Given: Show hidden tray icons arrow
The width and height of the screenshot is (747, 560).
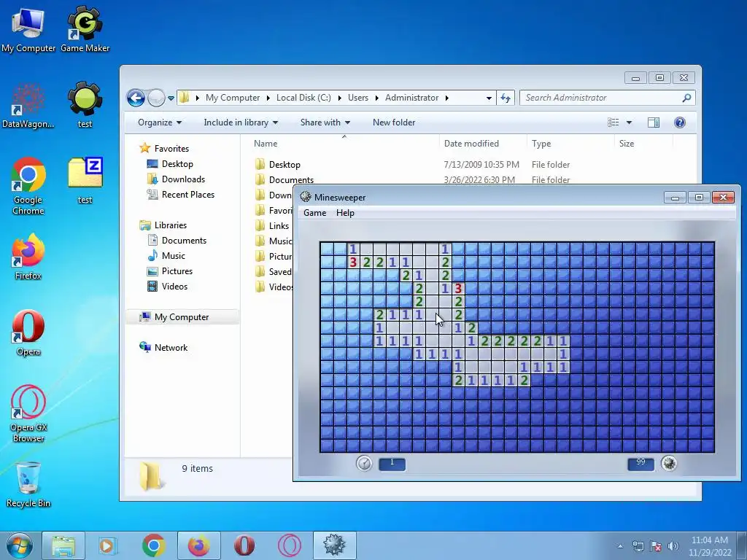Looking at the screenshot, I should tap(620, 546).
